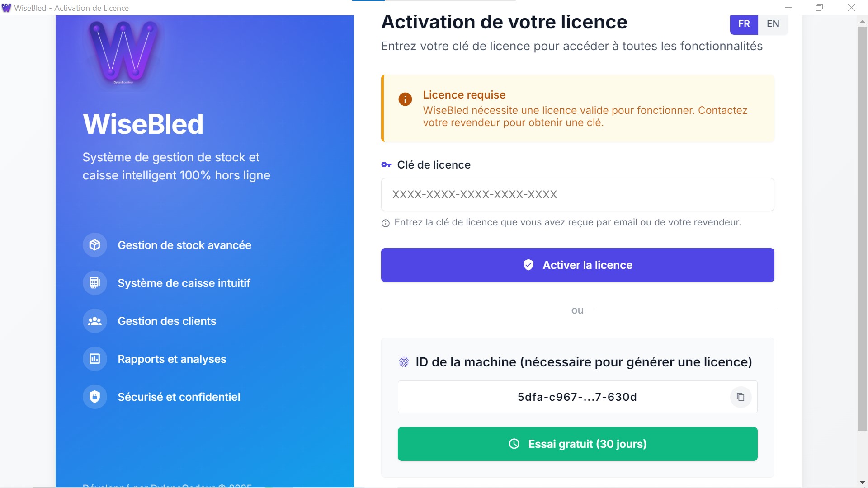Start the Essai gratuit 30 jours trial
868x488 pixels.
coord(577,444)
